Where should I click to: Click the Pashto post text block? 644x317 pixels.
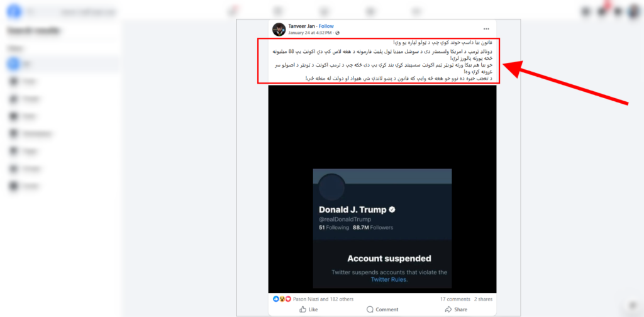tap(379, 61)
